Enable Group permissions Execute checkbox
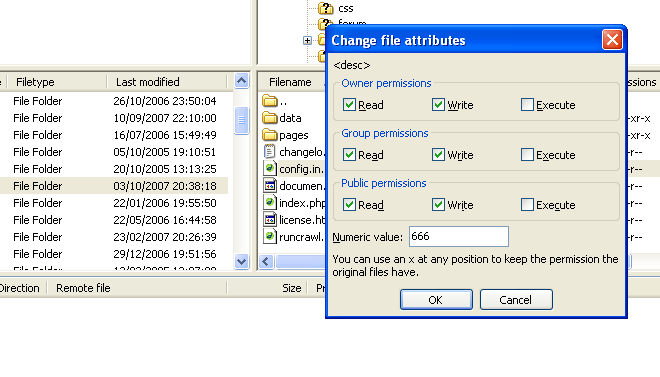Image resolution: width=660 pixels, height=377 pixels. tap(527, 155)
